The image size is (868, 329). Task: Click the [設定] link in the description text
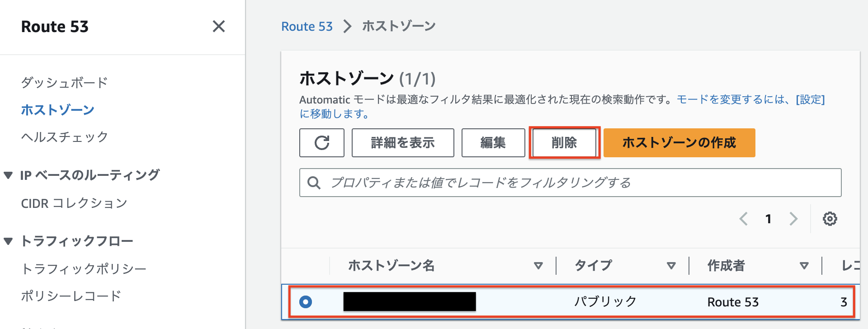810,99
